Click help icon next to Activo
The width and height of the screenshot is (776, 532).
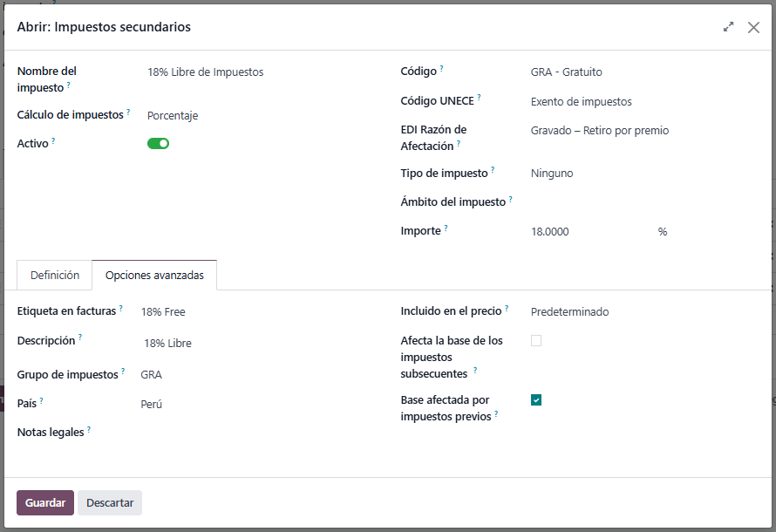[53, 140]
